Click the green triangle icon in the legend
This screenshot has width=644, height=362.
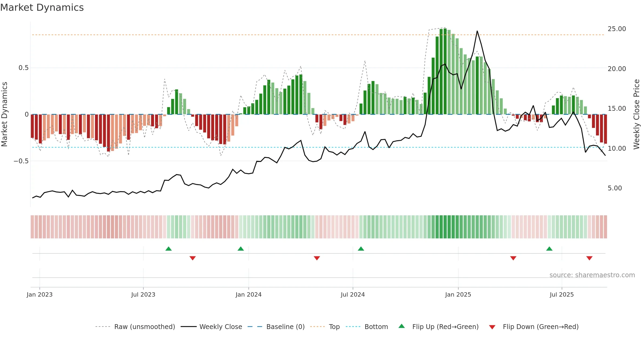click(x=402, y=326)
